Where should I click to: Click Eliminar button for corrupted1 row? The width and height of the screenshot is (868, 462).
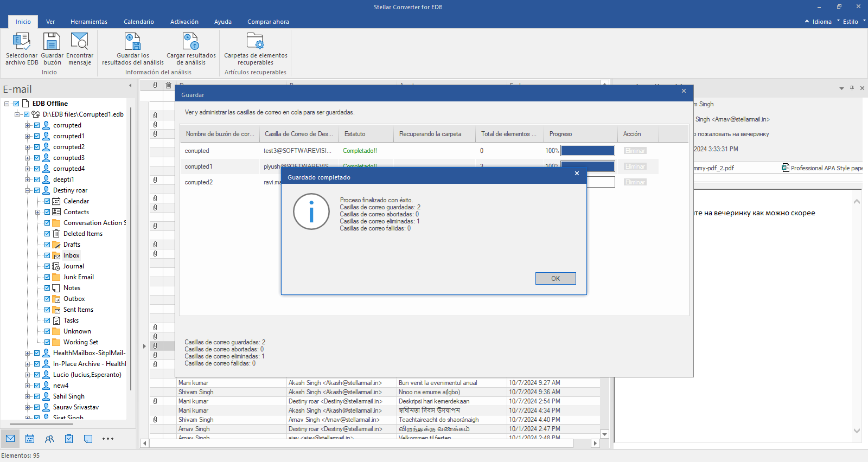635,166
